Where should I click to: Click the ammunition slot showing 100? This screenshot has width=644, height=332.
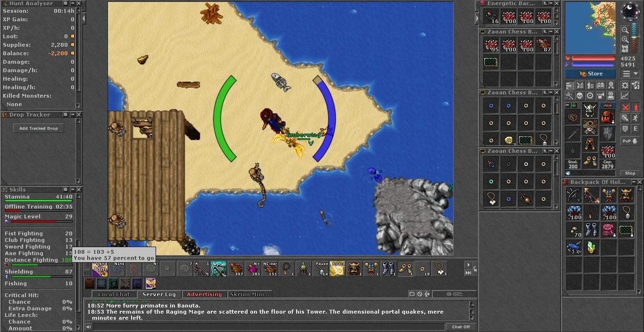pos(608,151)
